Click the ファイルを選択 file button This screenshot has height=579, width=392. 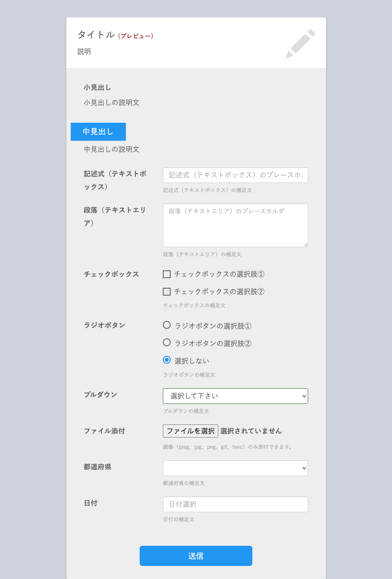(190, 431)
